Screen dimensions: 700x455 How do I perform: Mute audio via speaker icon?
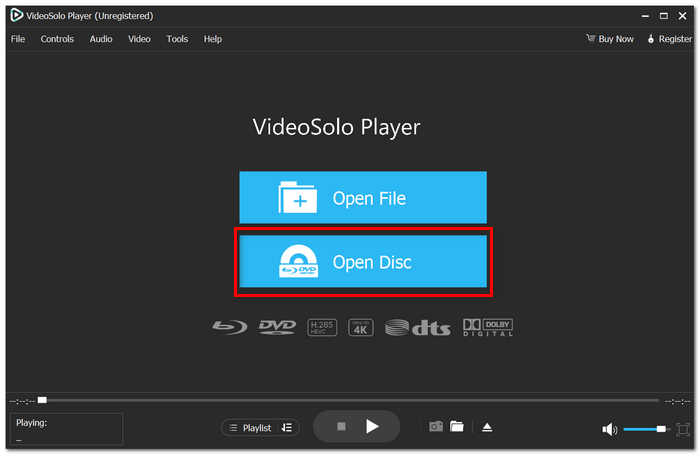pyautogui.click(x=609, y=430)
